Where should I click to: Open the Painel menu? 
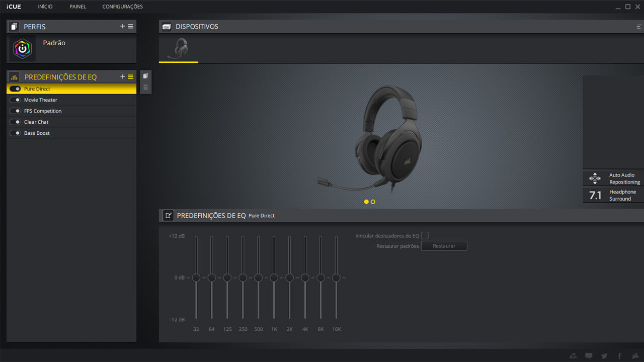pos(77,7)
